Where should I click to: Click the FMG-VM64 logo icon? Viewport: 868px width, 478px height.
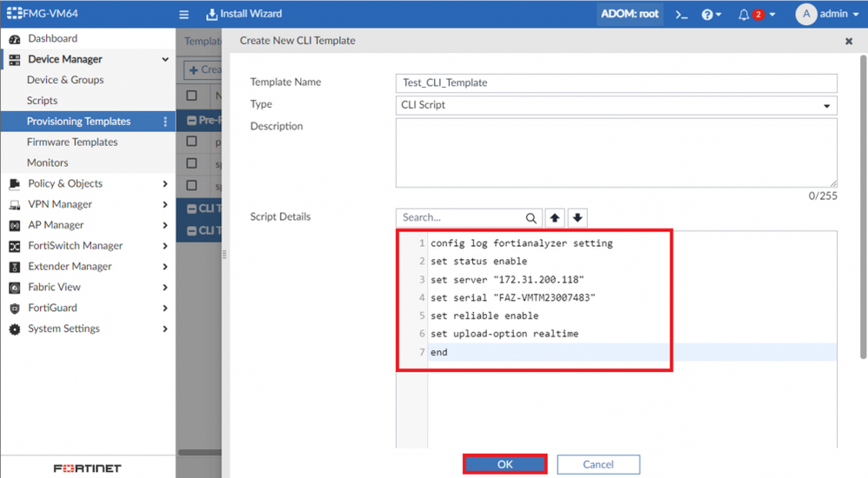click(15, 13)
